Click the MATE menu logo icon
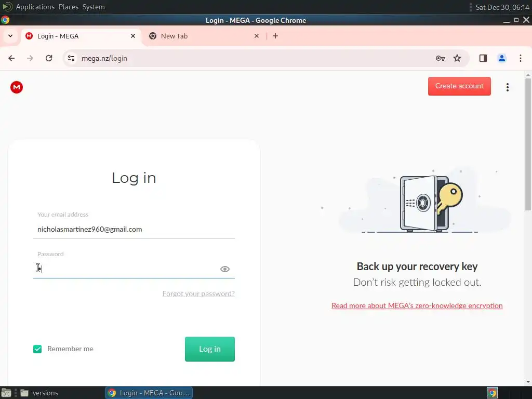This screenshot has width=532, height=399. click(x=7, y=7)
